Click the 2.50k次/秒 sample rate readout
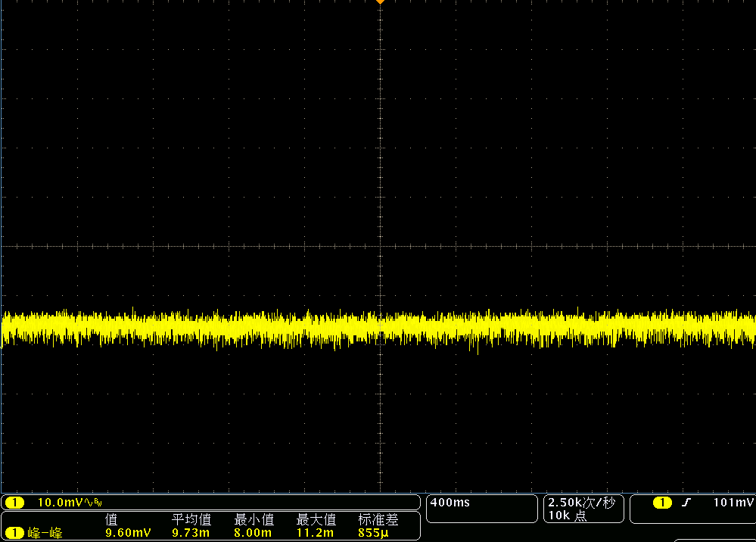 [581, 503]
